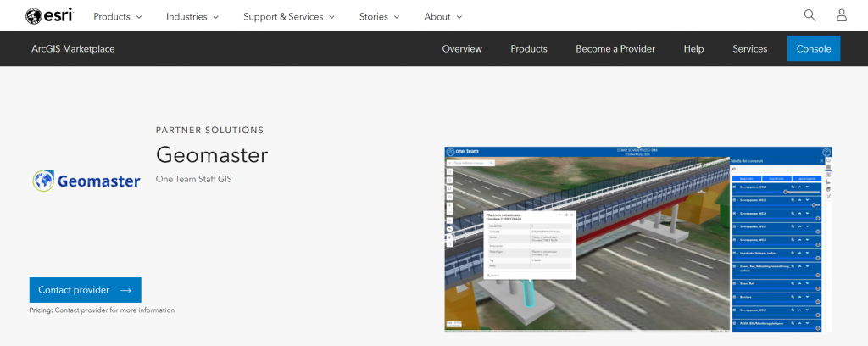Open the site search magnifier icon
The height and width of the screenshot is (346, 868).
(x=810, y=15)
